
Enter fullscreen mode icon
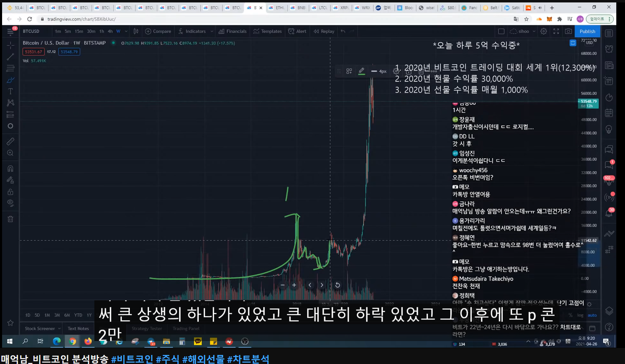[x=556, y=31]
